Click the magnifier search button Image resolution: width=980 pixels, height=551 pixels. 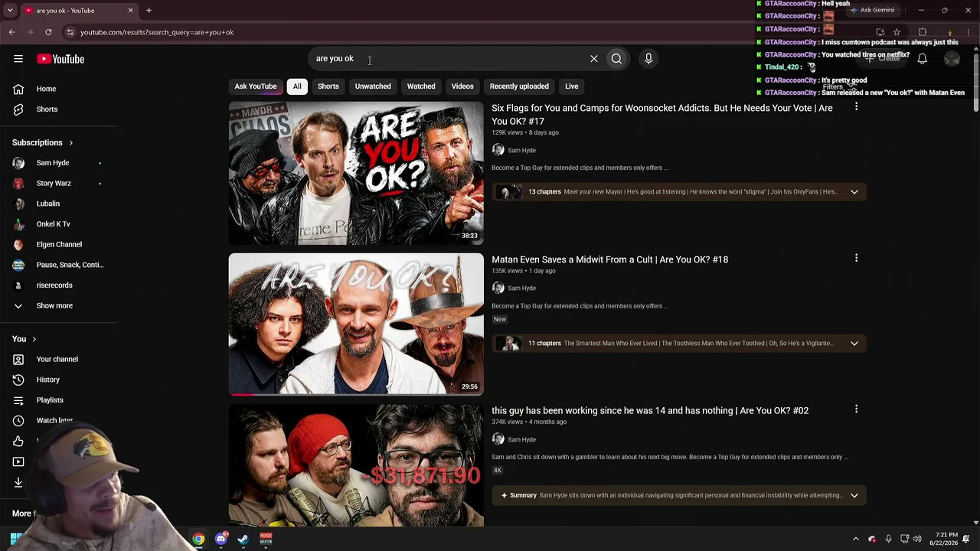point(616,59)
